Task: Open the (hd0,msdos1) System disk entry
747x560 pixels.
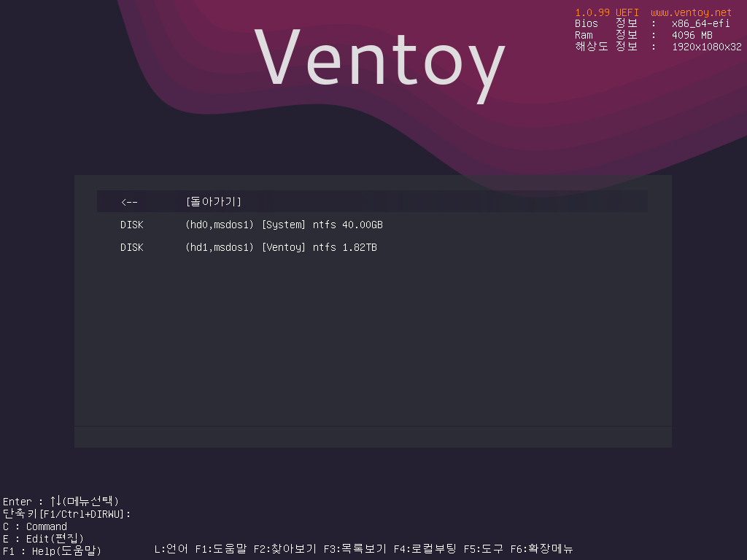Action: [x=372, y=225]
